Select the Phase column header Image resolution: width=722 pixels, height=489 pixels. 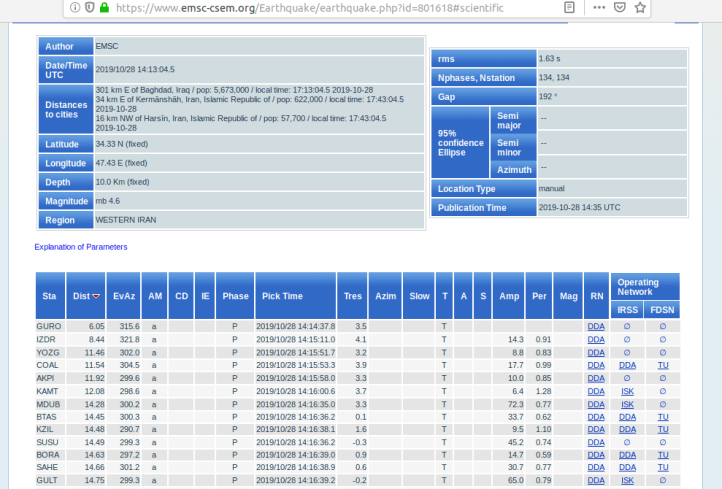(x=235, y=296)
